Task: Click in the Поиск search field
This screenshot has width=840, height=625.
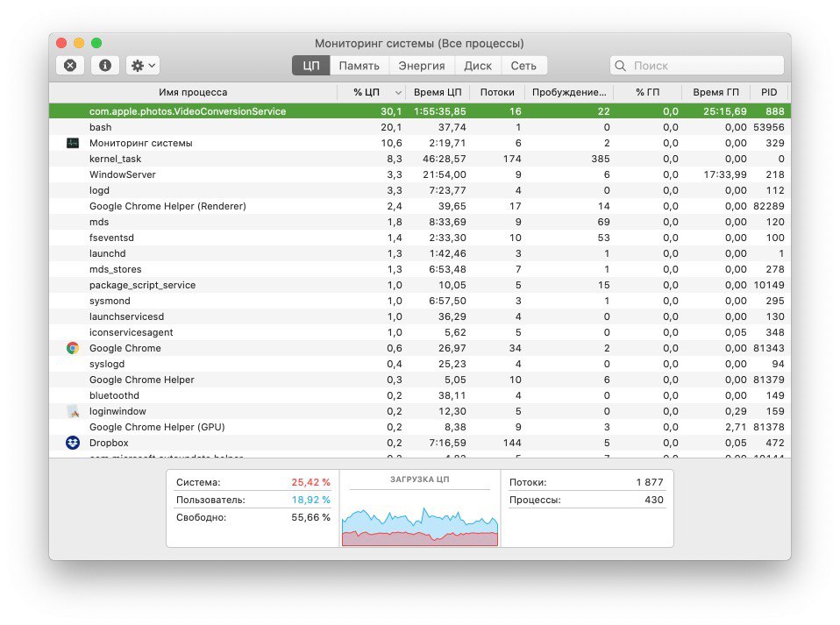Action: point(697,66)
